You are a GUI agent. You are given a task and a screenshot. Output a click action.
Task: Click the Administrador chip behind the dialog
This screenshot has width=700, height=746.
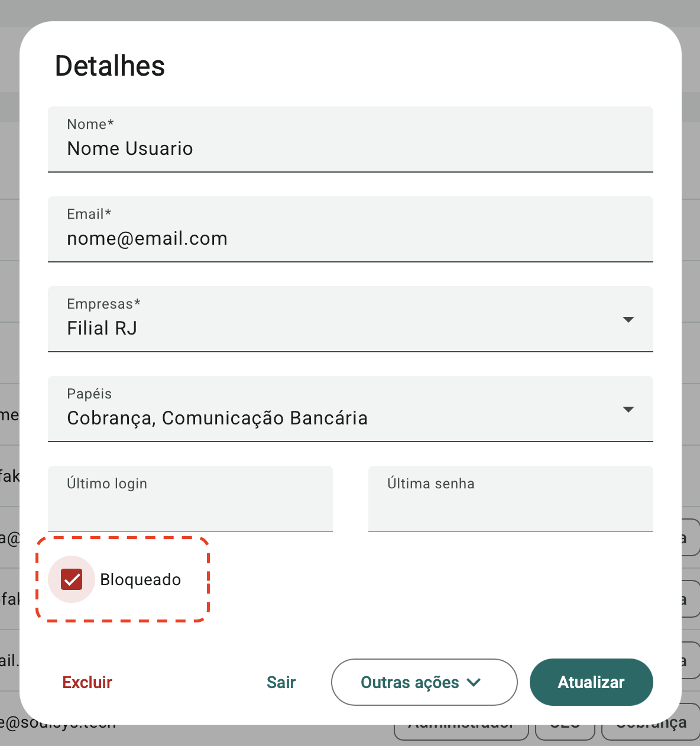point(461,732)
